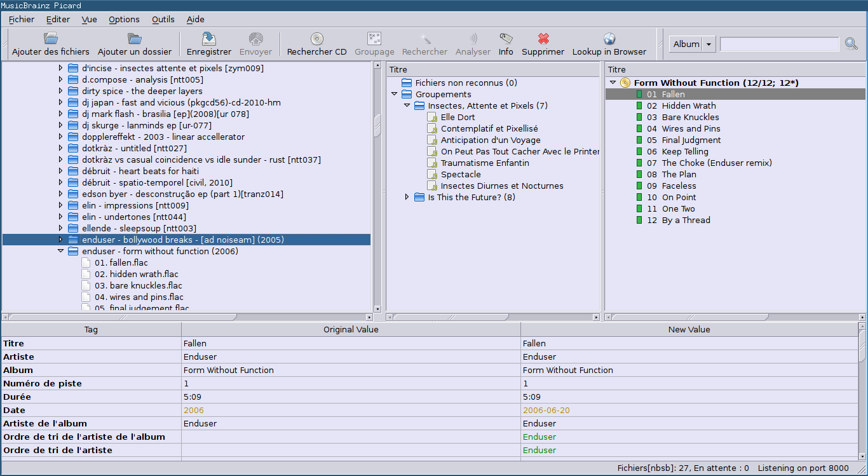Open the Options menu

coord(124,19)
